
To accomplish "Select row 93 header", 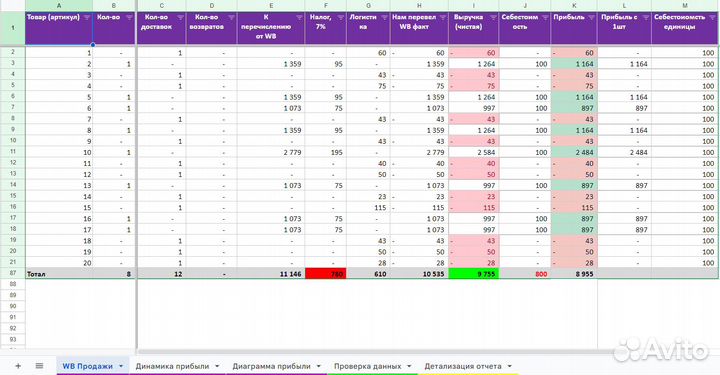I will (x=12, y=339).
